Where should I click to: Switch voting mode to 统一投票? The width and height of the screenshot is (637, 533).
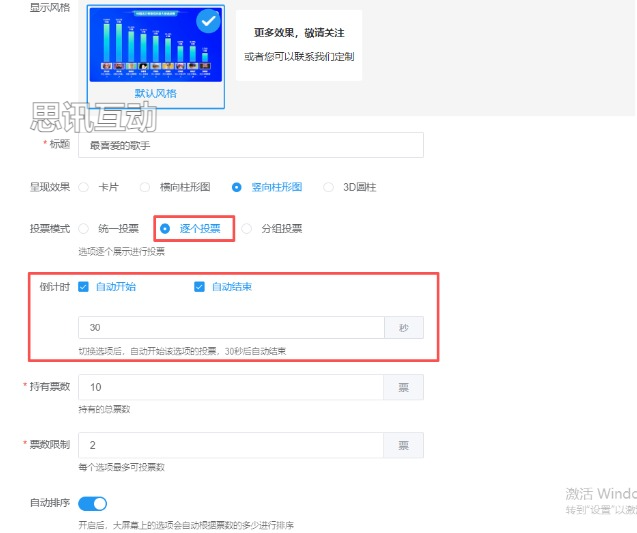tap(84, 228)
